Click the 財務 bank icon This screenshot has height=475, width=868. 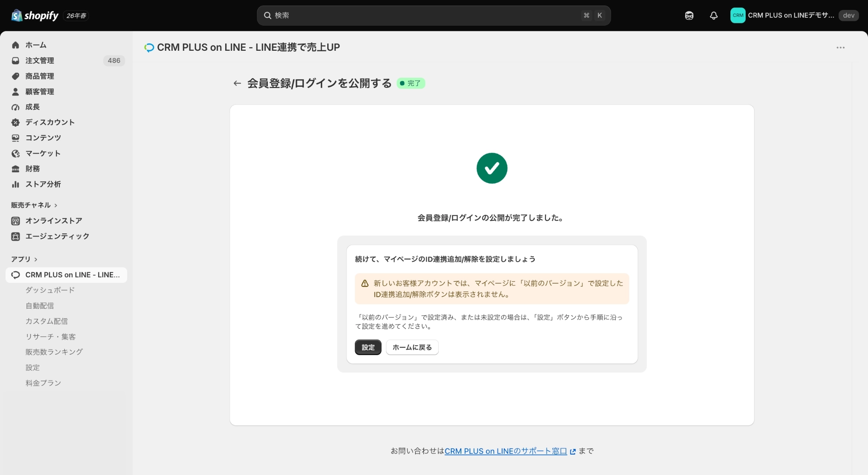[x=16, y=169]
